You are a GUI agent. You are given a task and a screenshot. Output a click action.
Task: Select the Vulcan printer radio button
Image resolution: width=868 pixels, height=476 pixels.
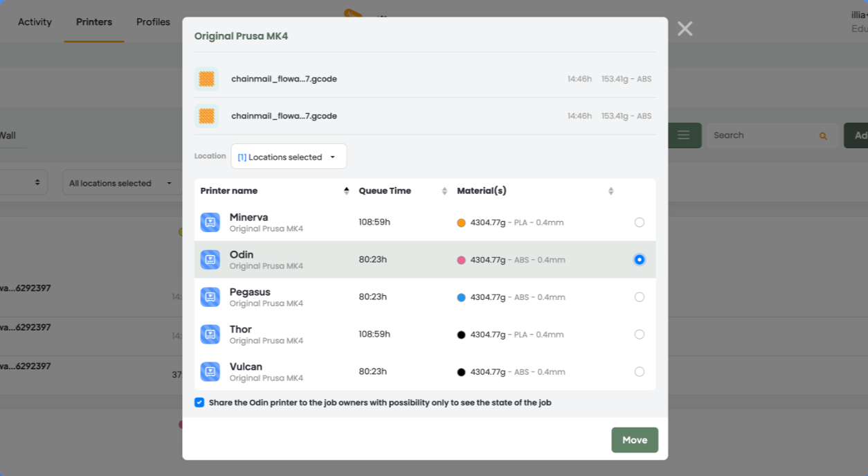click(639, 372)
